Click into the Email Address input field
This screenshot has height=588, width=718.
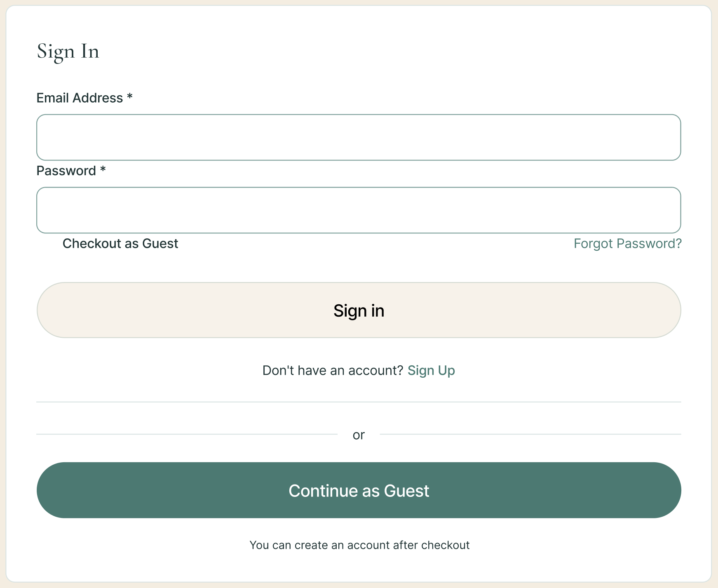click(359, 137)
